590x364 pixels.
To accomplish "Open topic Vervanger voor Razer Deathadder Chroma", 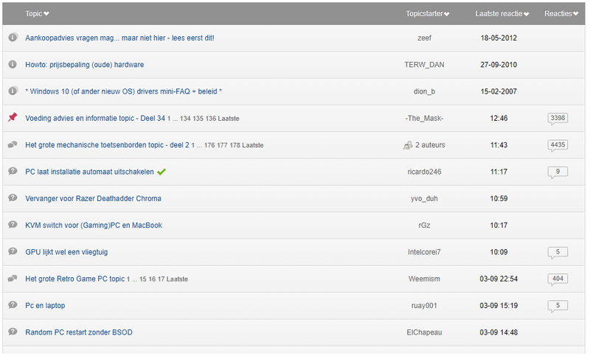I will coord(94,198).
